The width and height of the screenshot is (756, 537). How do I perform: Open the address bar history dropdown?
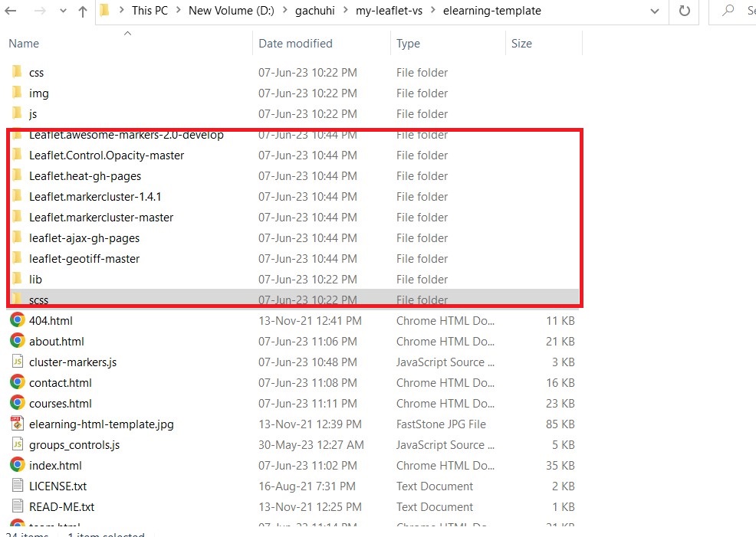[x=655, y=11]
